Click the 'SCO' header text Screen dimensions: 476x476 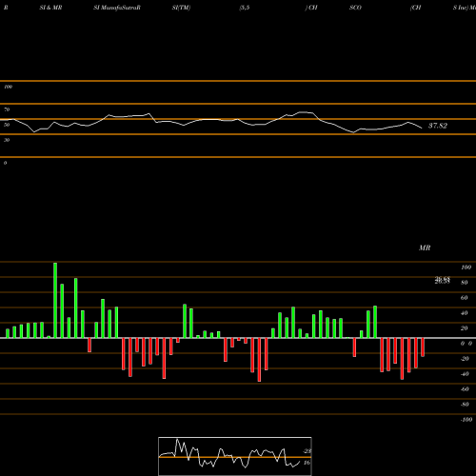pyautogui.click(x=355, y=8)
